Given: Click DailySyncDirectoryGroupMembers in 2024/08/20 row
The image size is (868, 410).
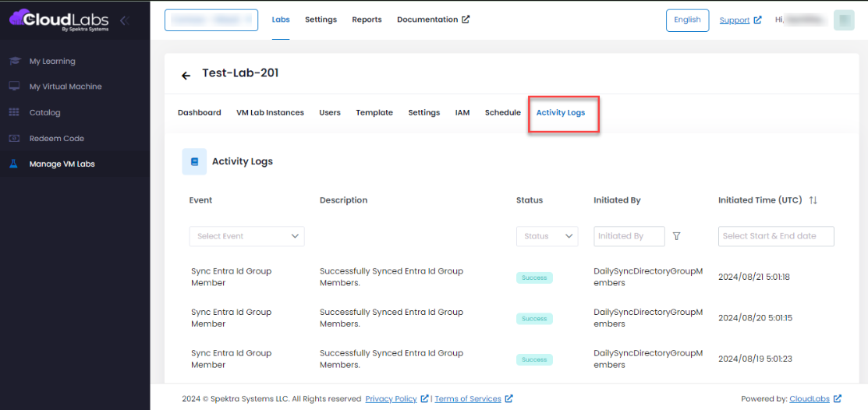Looking at the screenshot, I should [648, 318].
